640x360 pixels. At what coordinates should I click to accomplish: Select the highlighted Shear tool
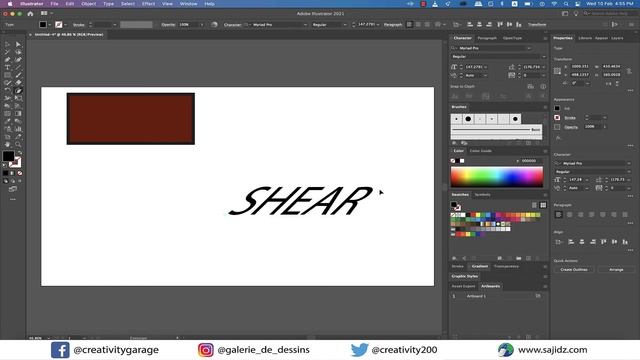[x=18, y=91]
